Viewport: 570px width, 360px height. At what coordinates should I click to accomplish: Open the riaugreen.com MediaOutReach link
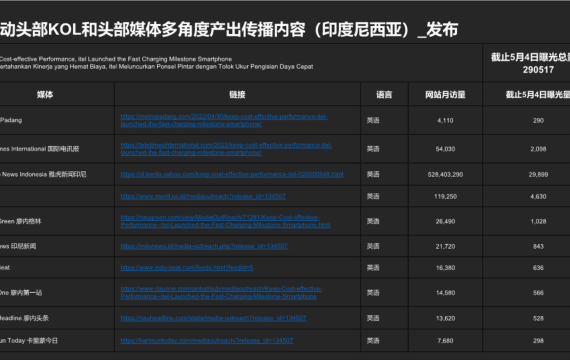(225, 221)
